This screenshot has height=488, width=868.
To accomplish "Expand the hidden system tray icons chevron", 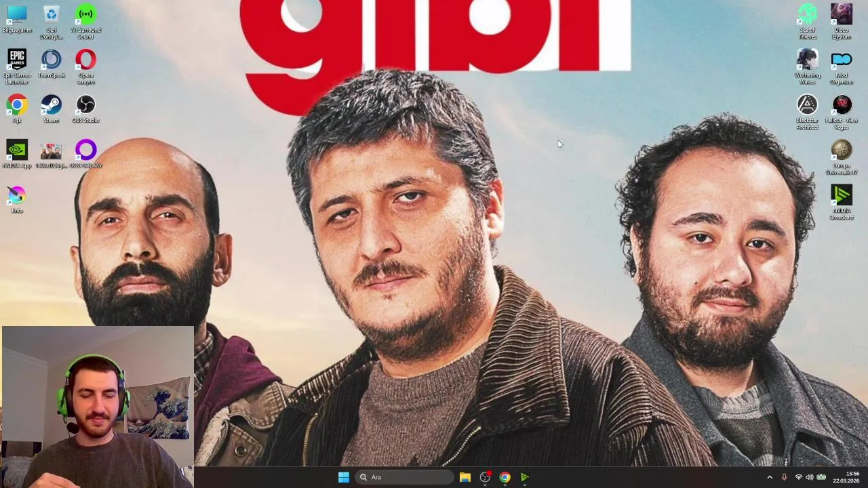I will coord(770,477).
